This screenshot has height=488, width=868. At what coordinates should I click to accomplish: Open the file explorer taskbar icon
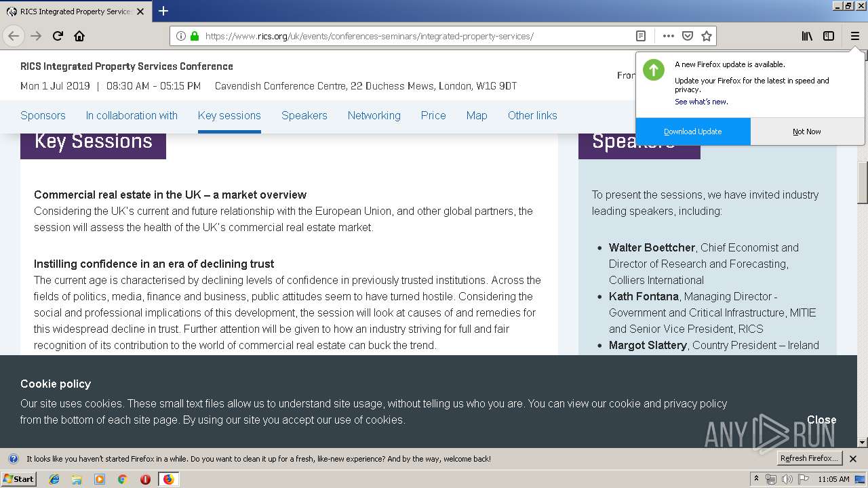click(x=77, y=479)
